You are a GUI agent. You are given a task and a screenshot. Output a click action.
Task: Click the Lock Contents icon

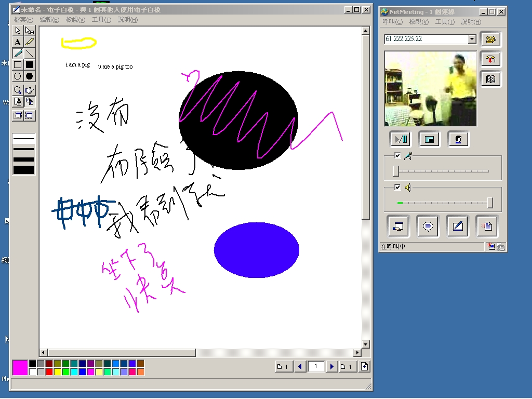coord(18,102)
